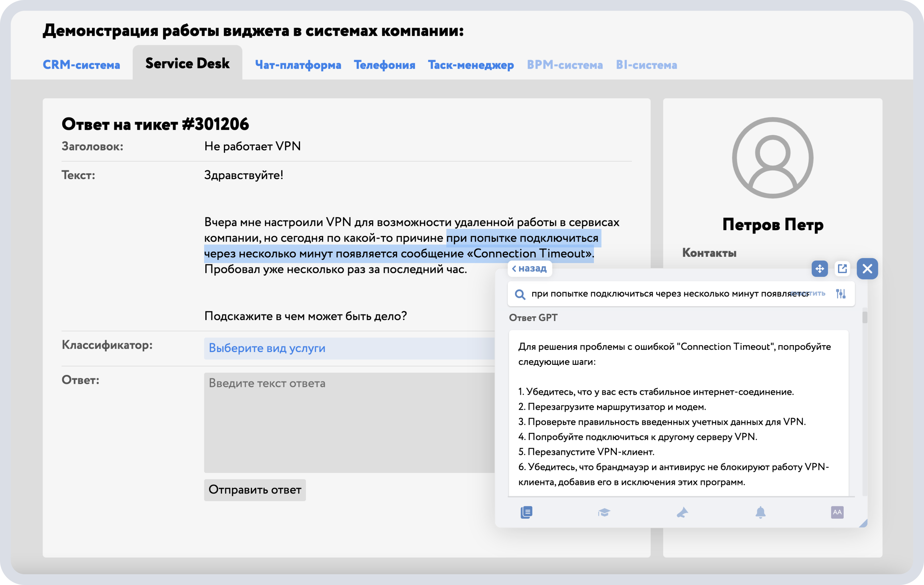Open the knowledge base icon in the widget
The width and height of the screenshot is (924, 585).
click(x=527, y=512)
